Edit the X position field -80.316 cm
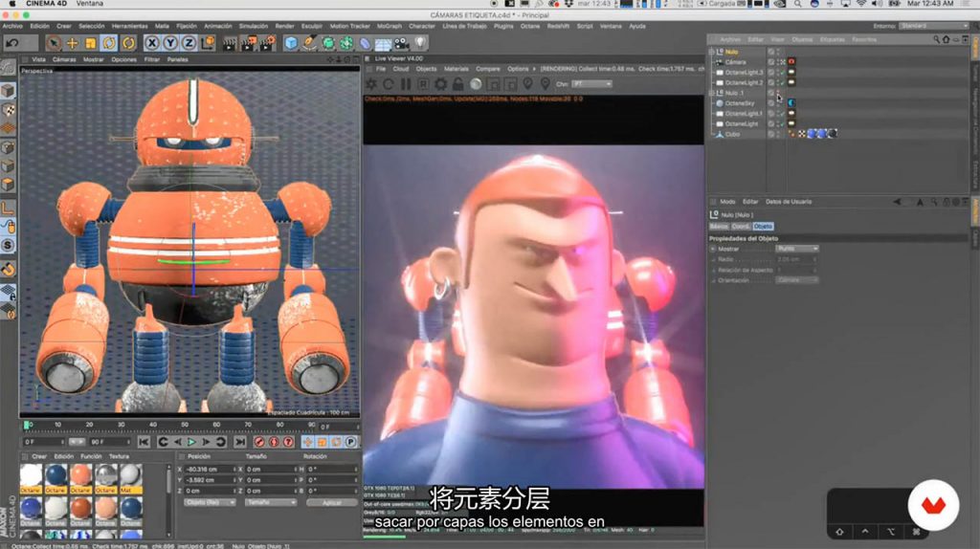 209,469
